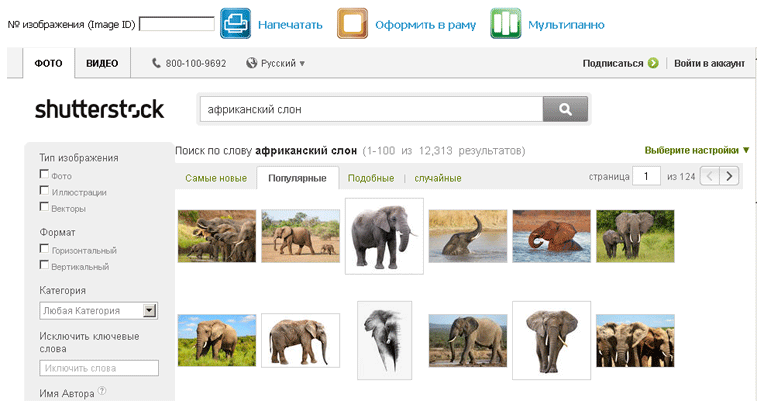757x401 pixels.
Task: Click the help icon beside Имя Автора
Action: pyautogui.click(x=102, y=393)
